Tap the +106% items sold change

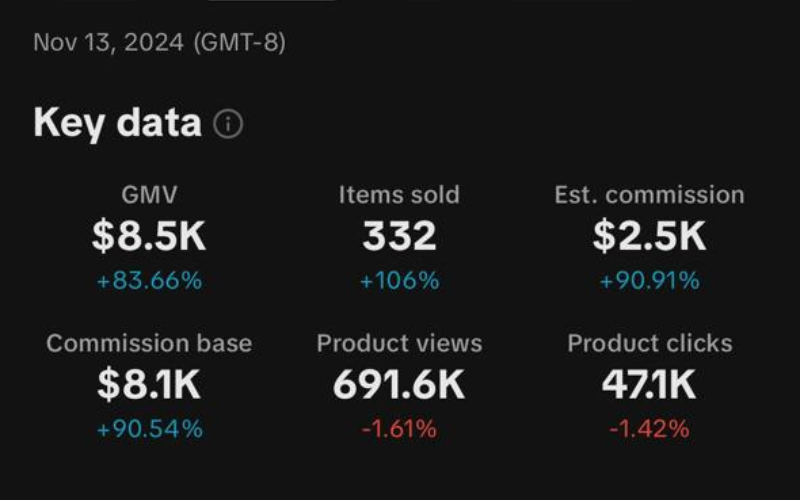tap(399, 281)
